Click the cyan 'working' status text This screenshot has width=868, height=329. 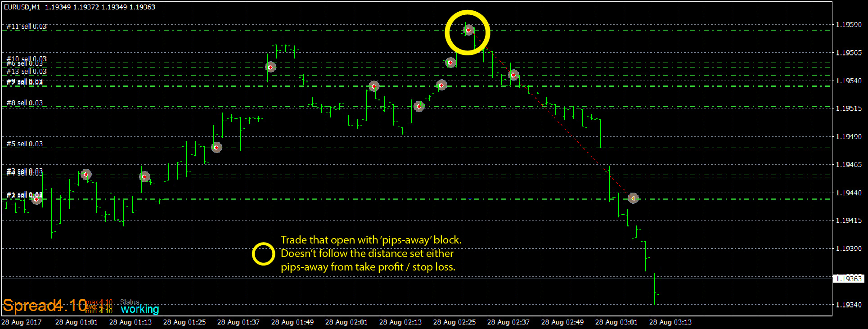(x=140, y=309)
